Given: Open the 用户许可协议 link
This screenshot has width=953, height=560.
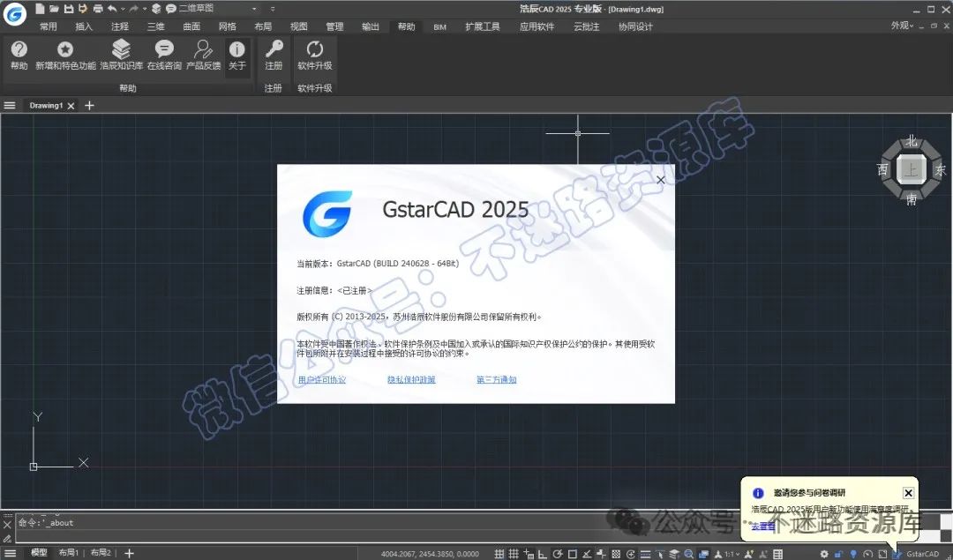Looking at the screenshot, I should click(x=321, y=379).
